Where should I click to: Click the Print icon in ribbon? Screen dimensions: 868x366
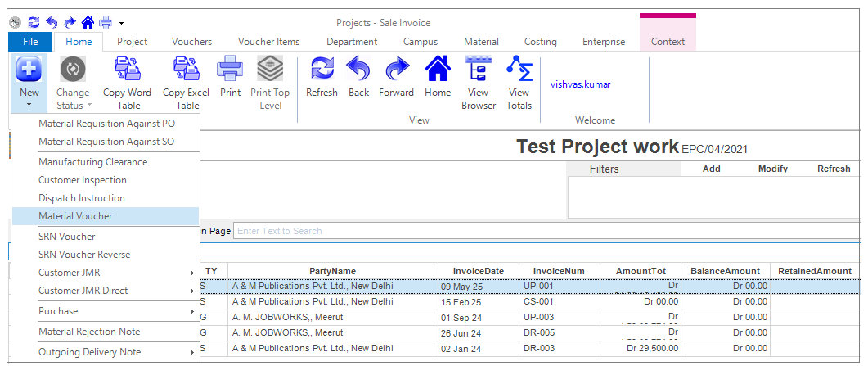click(230, 70)
